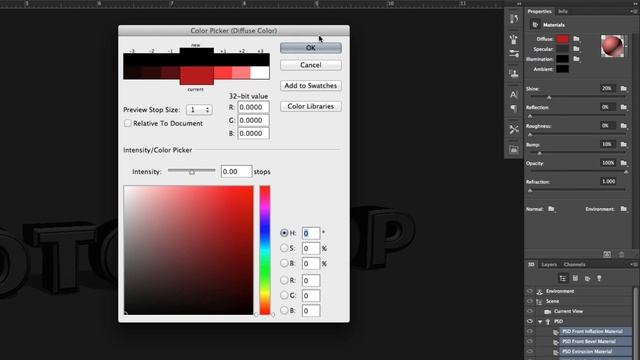Click the Refraction 1.000 value field
640x360 pixels.
(608, 181)
